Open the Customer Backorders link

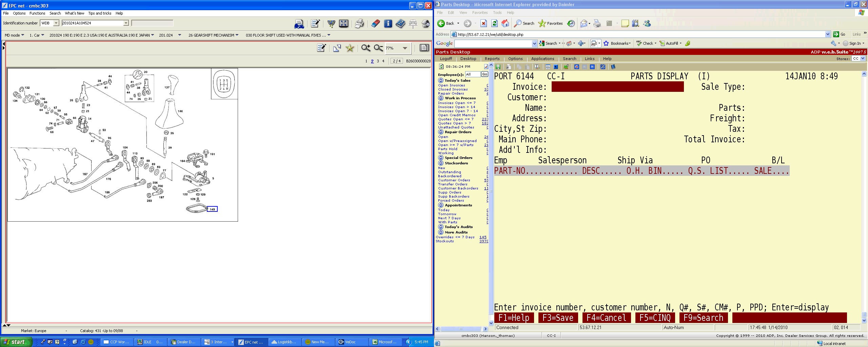(458, 188)
